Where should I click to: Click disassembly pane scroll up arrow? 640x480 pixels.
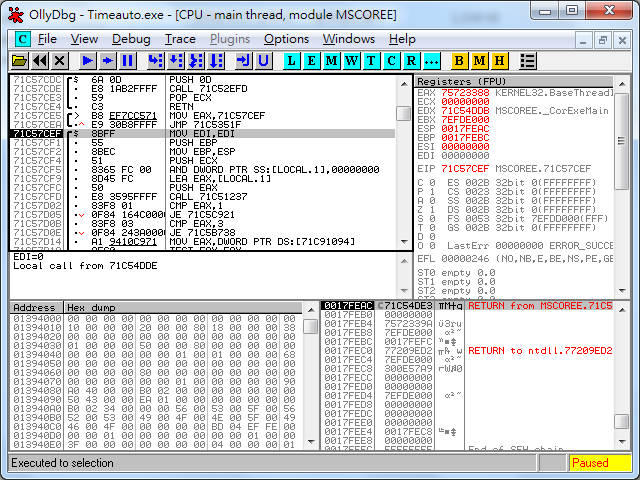404,84
